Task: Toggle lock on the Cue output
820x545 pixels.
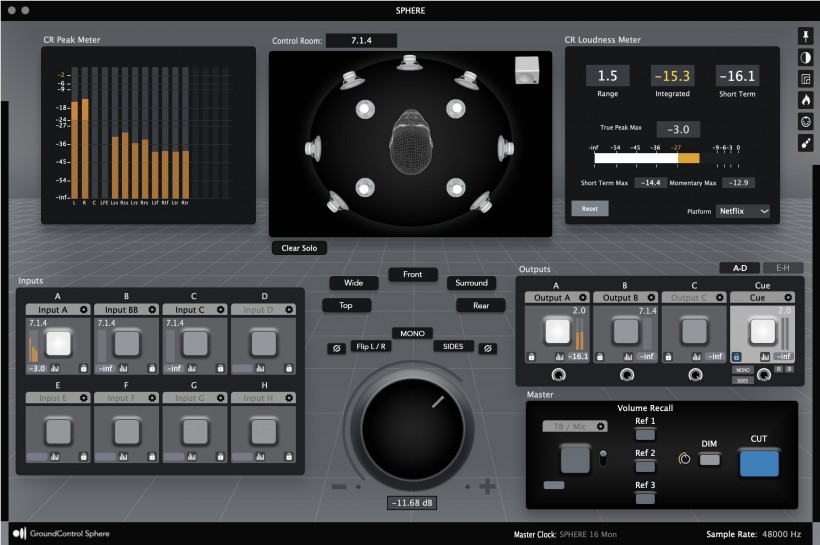Action: [x=736, y=356]
